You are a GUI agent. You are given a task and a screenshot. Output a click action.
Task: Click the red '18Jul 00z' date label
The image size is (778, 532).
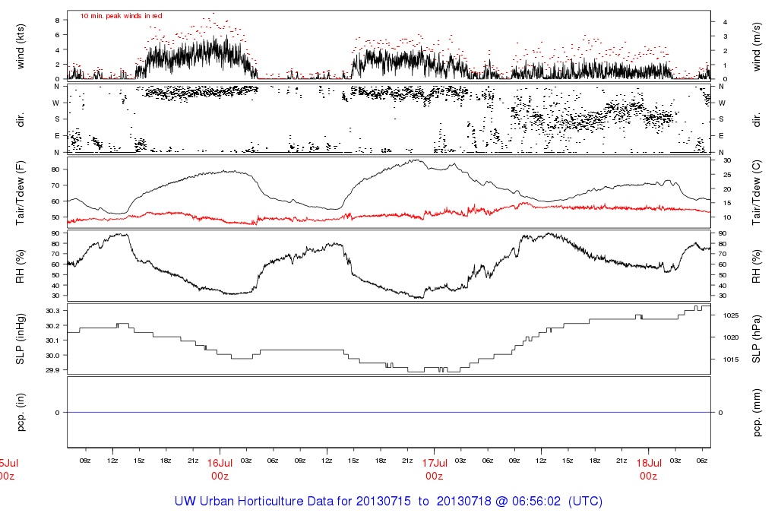(649, 470)
